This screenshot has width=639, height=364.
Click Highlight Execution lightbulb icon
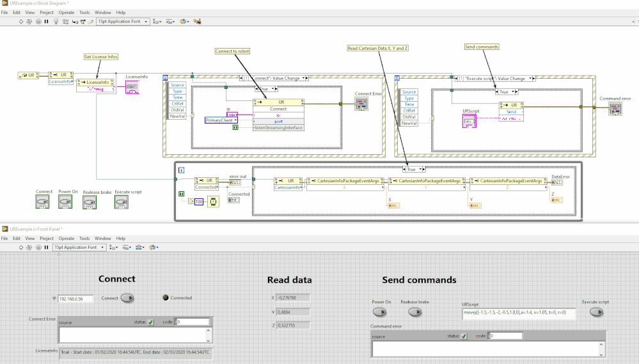[56, 21]
